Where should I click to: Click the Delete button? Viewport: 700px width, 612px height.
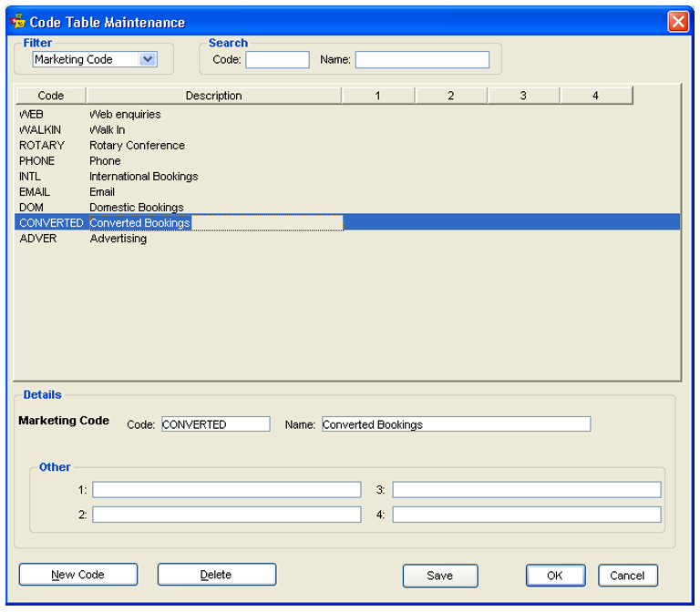(217, 575)
